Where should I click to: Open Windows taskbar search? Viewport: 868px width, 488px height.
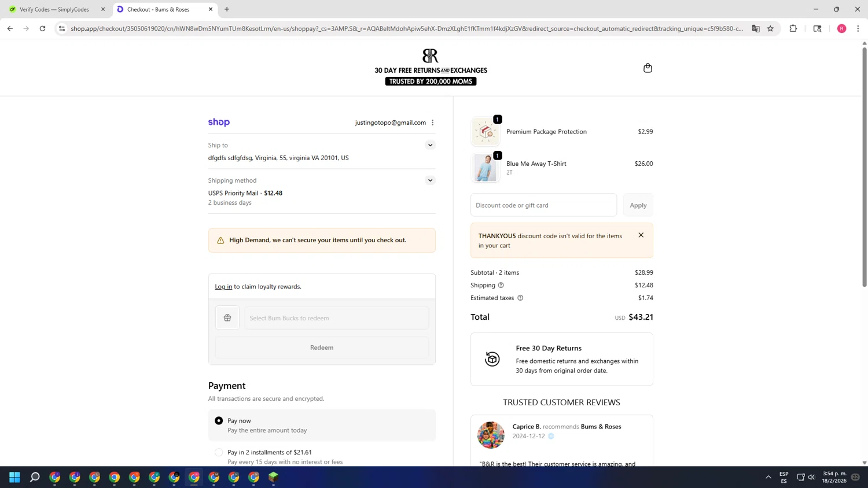pyautogui.click(x=35, y=477)
